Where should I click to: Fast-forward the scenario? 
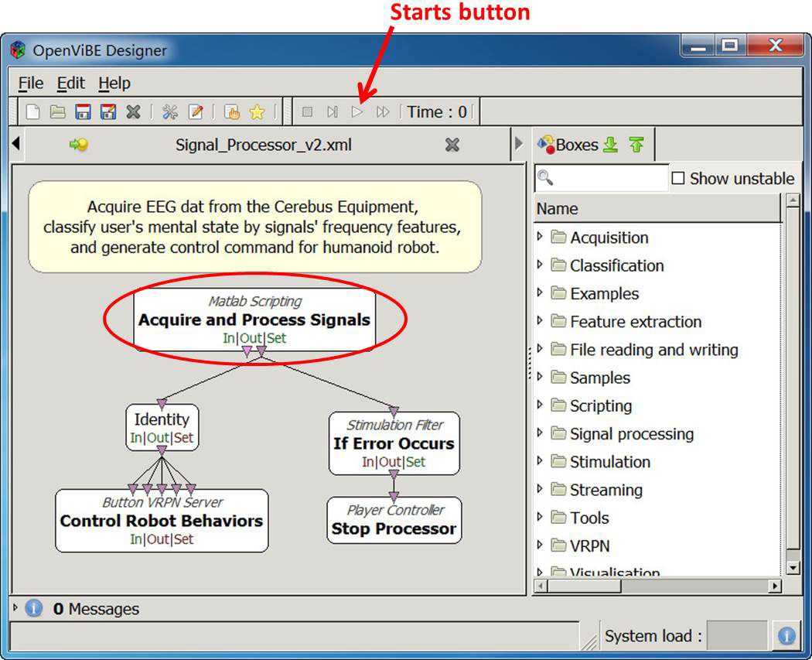[383, 112]
